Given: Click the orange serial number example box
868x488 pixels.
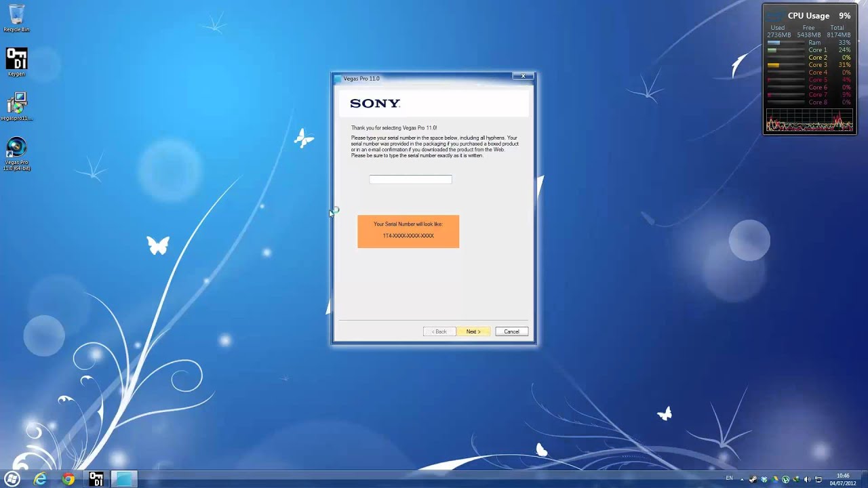Looking at the screenshot, I should [x=408, y=231].
